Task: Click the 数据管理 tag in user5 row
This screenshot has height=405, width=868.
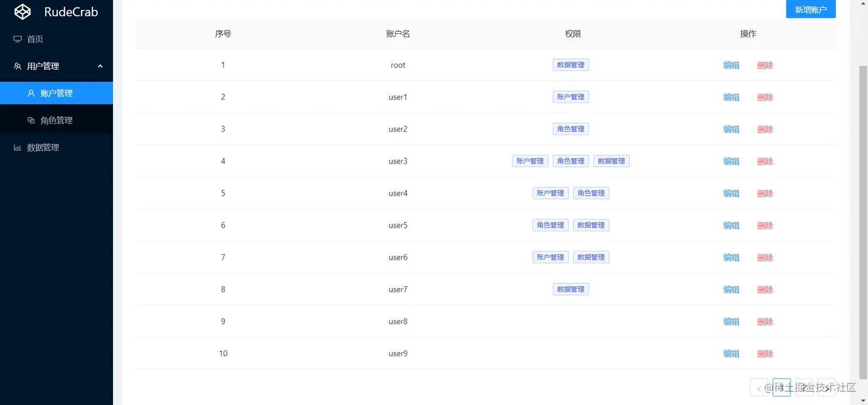Action: [x=591, y=225]
